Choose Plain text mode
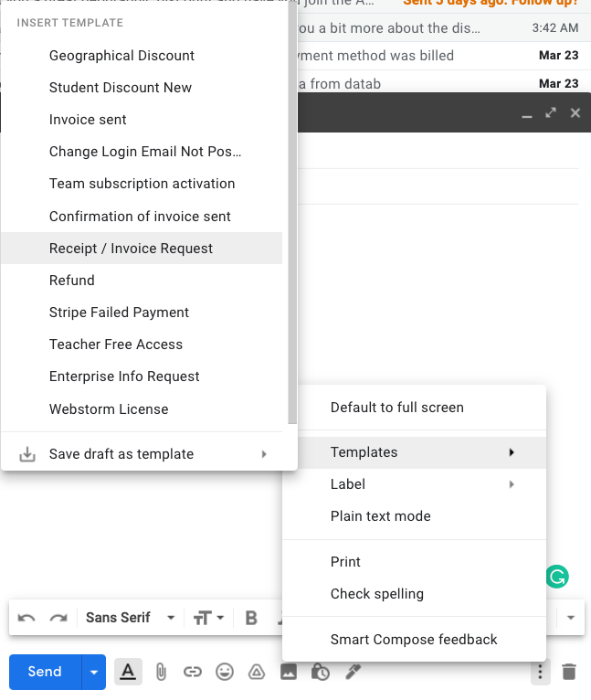591x700 pixels. tap(414, 516)
